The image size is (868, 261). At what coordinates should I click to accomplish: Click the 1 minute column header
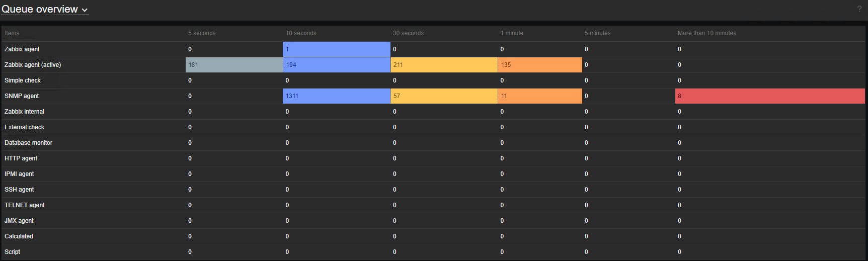(512, 33)
